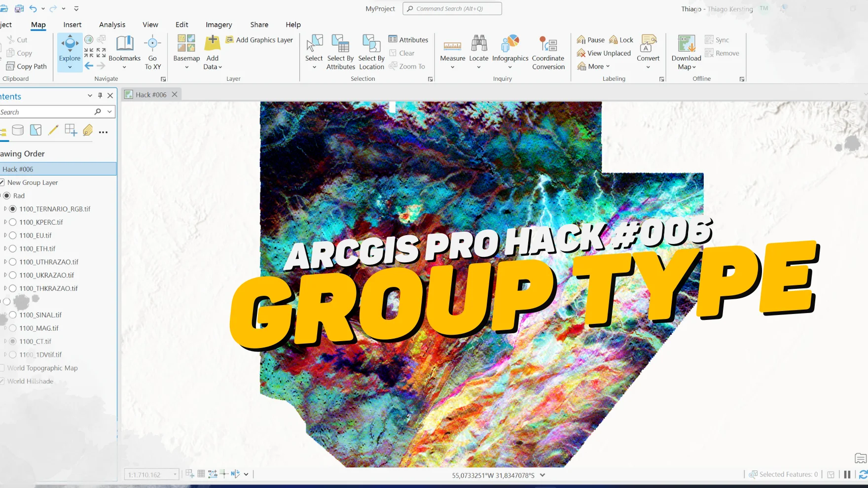Select the Hack #006 map tab

(x=150, y=94)
